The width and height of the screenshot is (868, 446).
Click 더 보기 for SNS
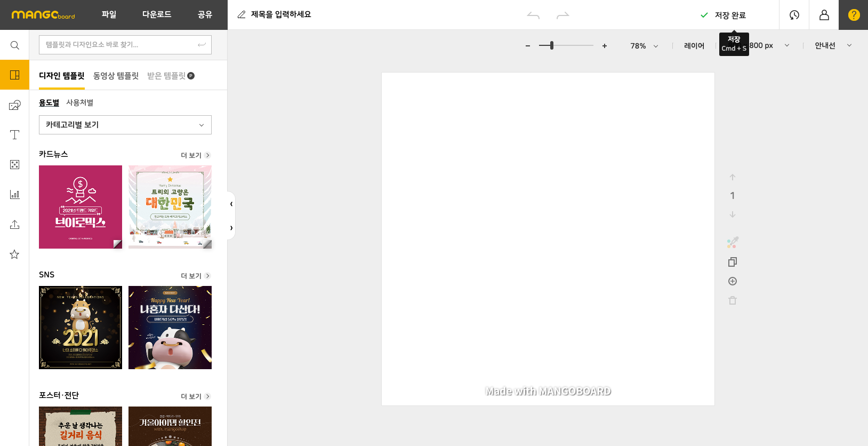coord(196,276)
